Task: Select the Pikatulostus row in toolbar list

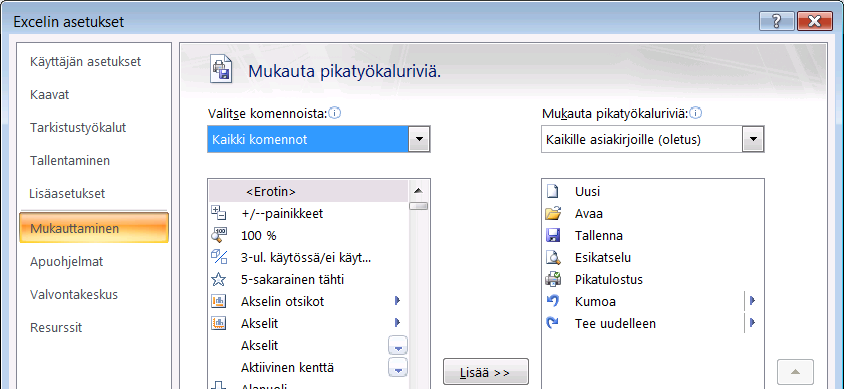Action: pyautogui.click(x=652, y=279)
